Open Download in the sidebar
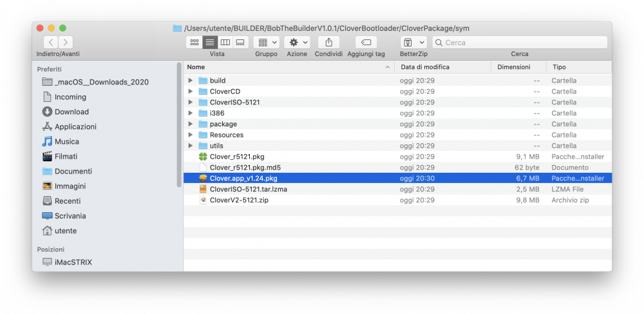The width and height of the screenshot is (644, 314). (66, 112)
